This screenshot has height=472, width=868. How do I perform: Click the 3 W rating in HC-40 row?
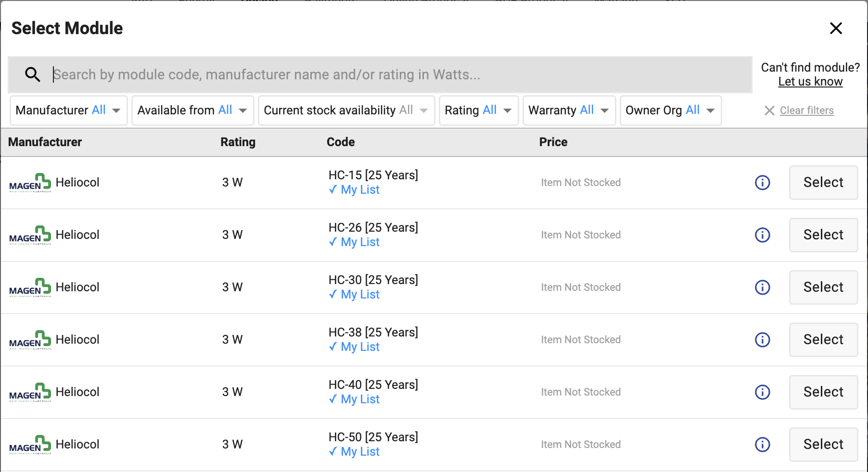(232, 392)
